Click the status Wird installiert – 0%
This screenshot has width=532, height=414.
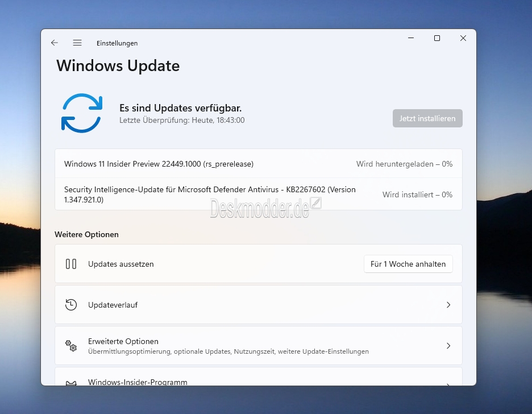coord(417,194)
